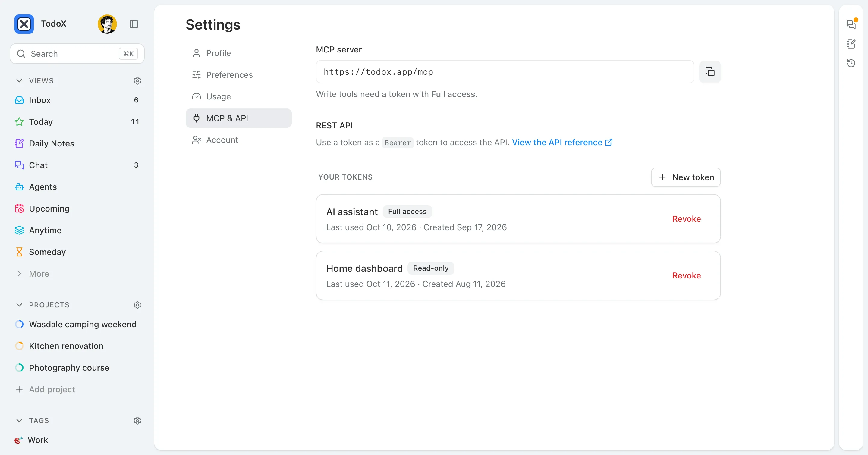This screenshot has width=868, height=455.
Task: Open the TAGS settings gear
Action: [x=137, y=421]
